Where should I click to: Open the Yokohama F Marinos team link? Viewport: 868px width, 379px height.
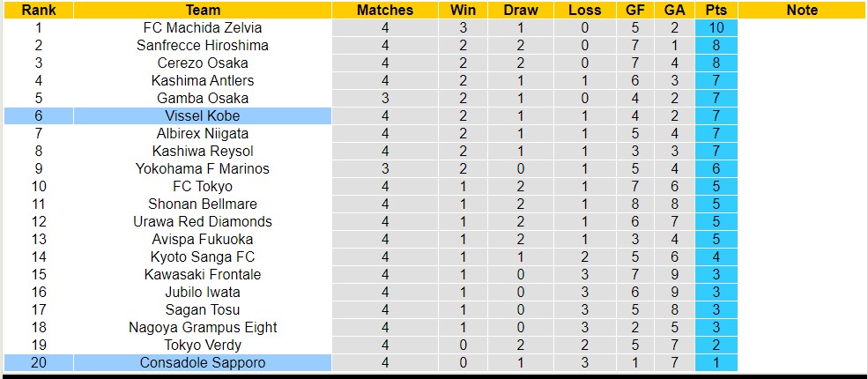pos(203,168)
